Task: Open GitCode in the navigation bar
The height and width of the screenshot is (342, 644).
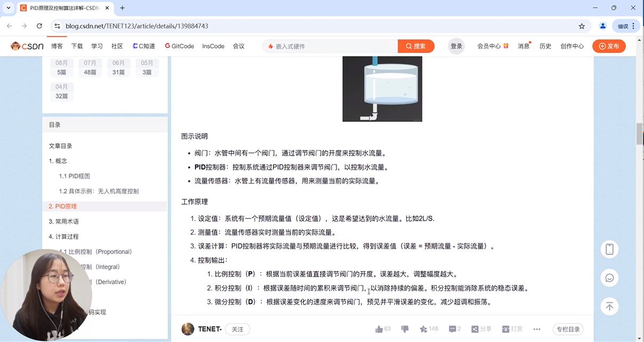Action: click(179, 46)
